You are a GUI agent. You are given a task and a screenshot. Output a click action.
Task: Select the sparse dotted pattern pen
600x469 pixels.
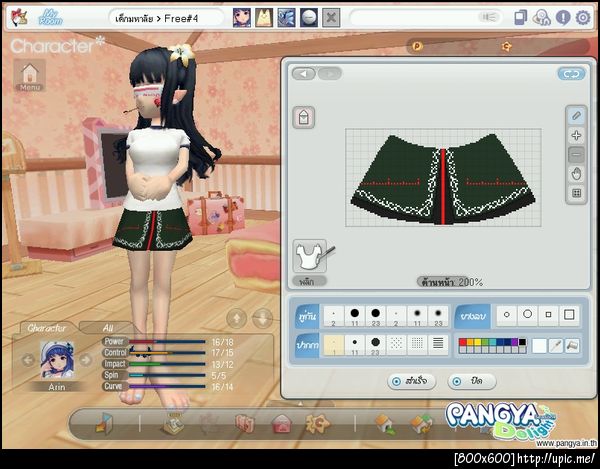click(396, 344)
